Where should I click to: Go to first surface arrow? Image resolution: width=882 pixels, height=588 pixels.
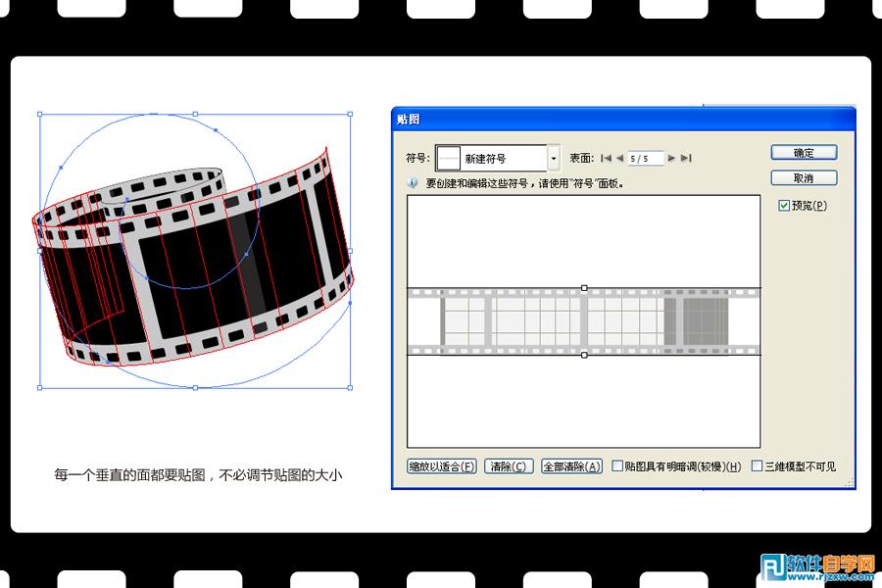pos(606,158)
